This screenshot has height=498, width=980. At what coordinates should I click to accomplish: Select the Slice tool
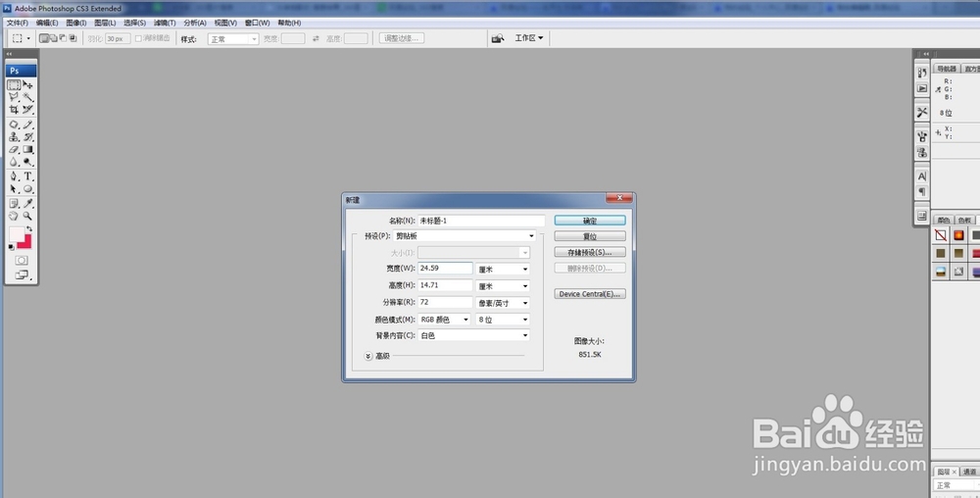pos(28,110)
